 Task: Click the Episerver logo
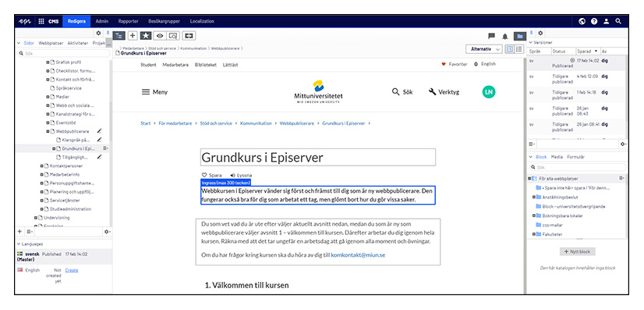(x=25, y=21)
